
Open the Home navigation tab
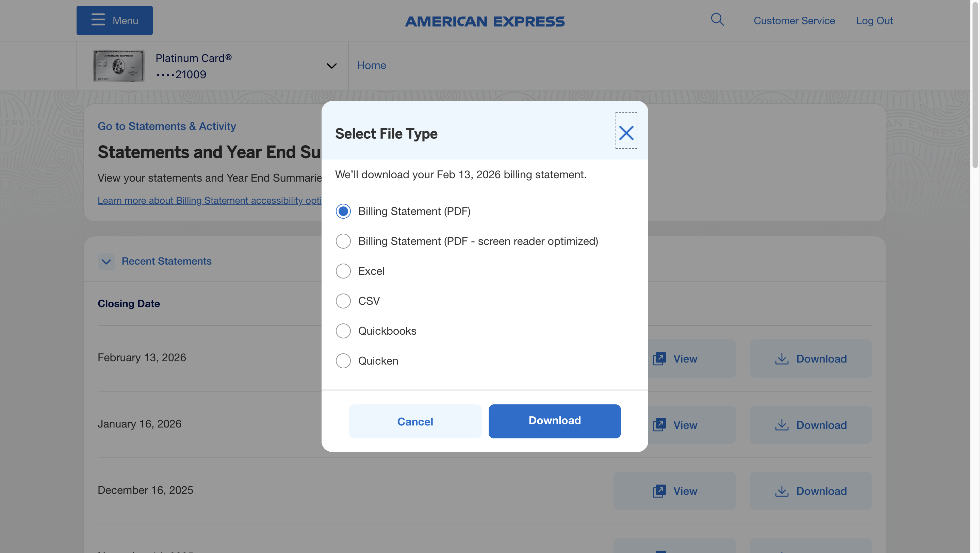(371, 65)
